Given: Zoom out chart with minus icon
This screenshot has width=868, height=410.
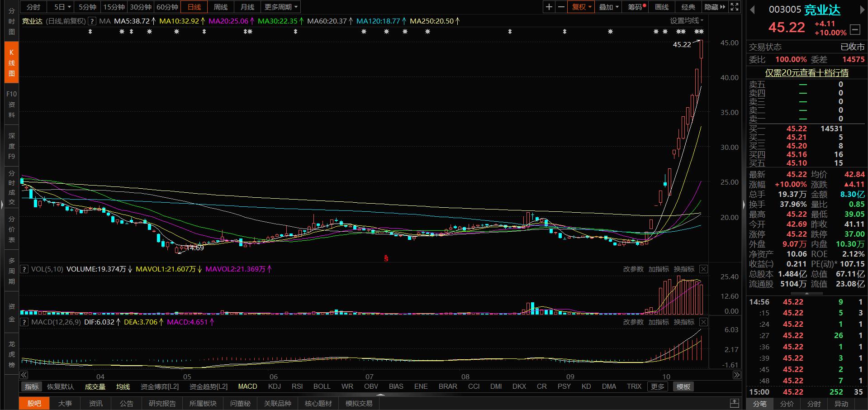Looking at the screenshot, I should (x=561, y=7).
